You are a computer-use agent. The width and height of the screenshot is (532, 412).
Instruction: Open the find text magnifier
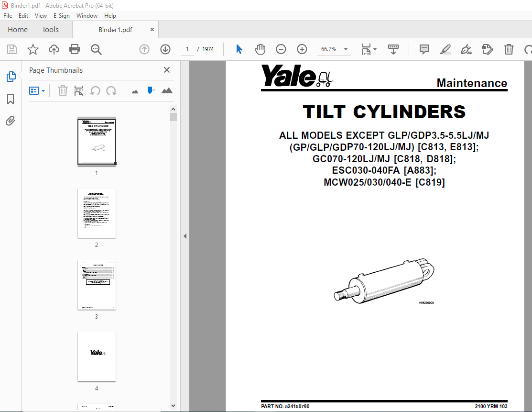pos(96,49)
